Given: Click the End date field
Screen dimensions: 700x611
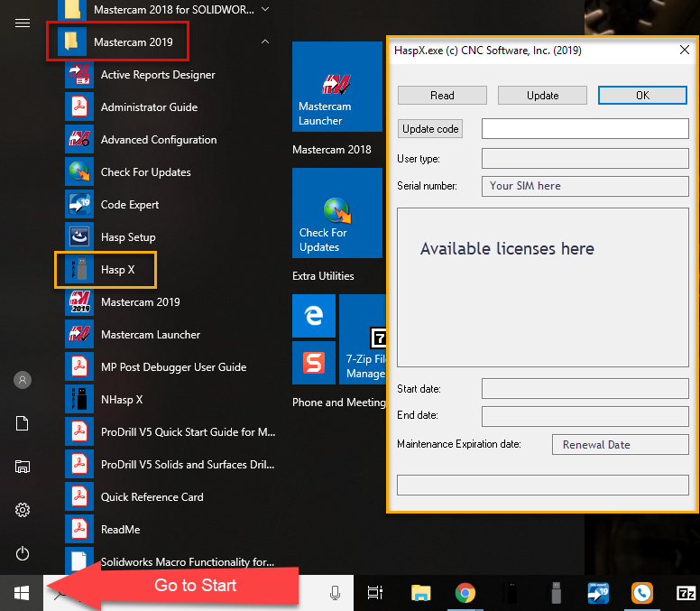Looking at the screenshot, I should [x=585, y=416].
